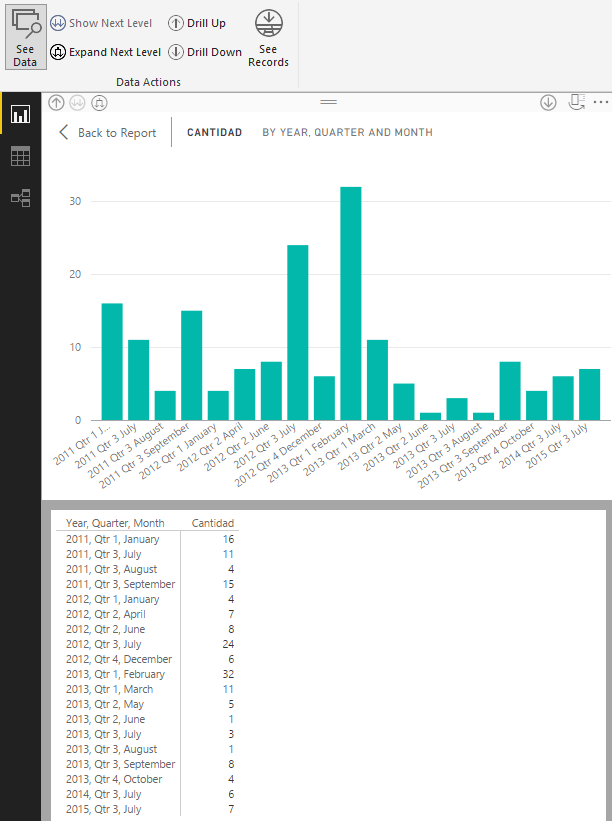Toggle the See Data button

(x=25, y=39)
